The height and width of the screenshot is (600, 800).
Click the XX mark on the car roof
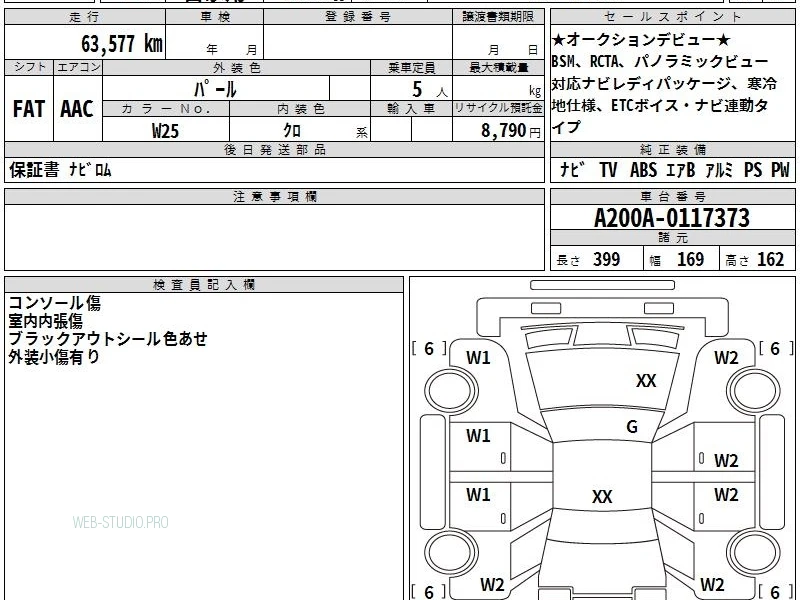(x=602, y=496)
